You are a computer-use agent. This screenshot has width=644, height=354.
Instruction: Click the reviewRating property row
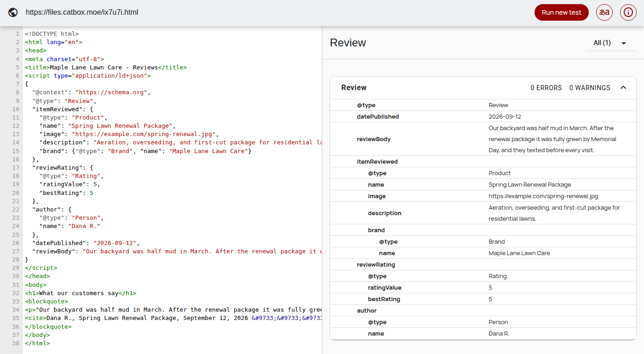(483, 264)
